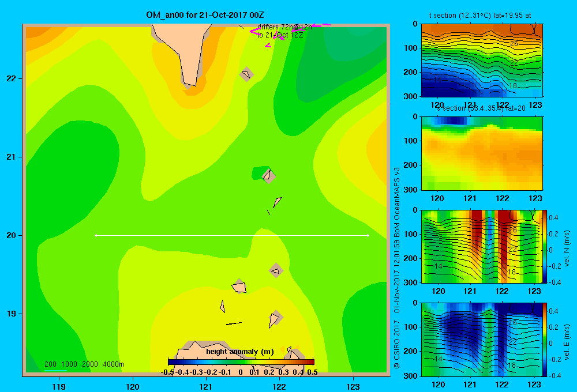Click the "vel. N (m/s)" colorbar label
The image size is (577, 392).
tap(567, 248)
